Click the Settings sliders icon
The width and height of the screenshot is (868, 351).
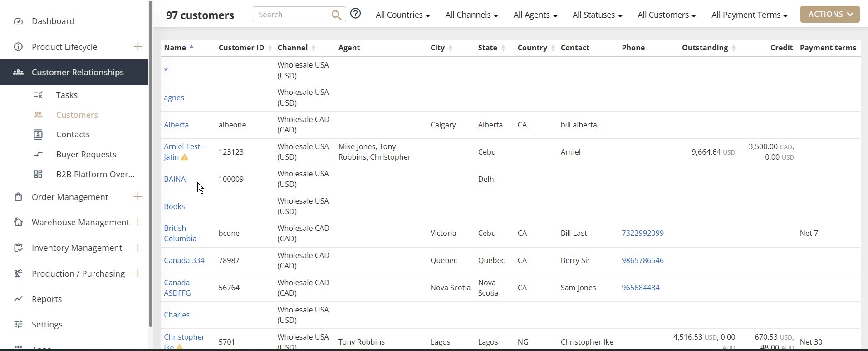pyautogui.click(x=18, y=324)
